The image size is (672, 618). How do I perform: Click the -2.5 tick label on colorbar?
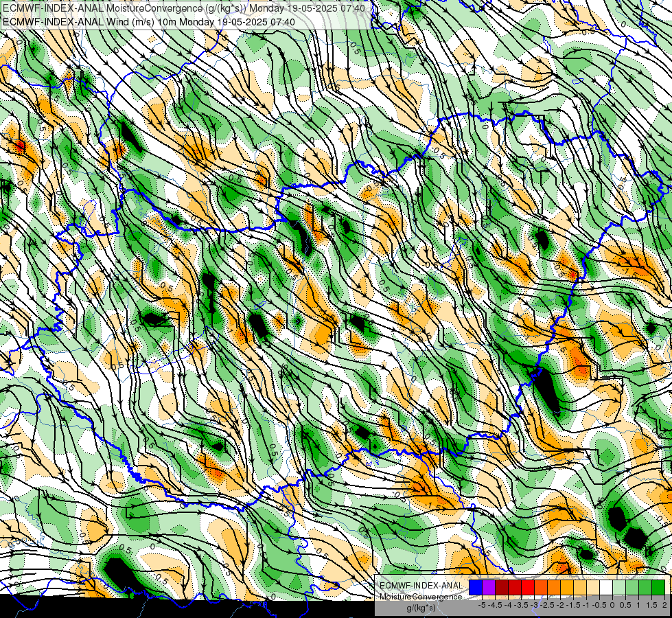tap(547, 605)
